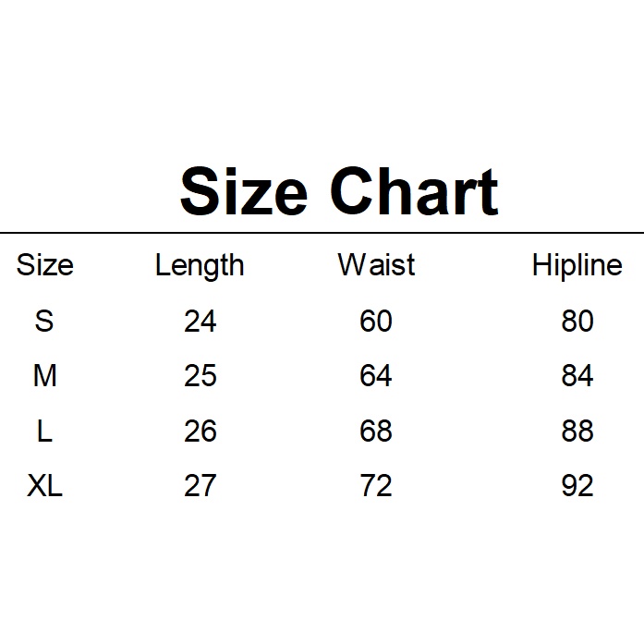Click length value 26 for size L
Screen dimensions: 644x644
click(200, 431)
